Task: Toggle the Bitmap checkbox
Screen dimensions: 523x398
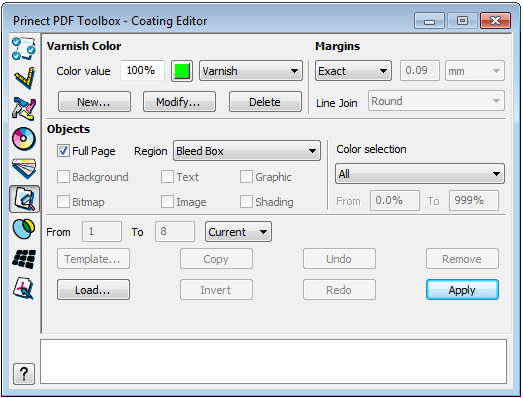Action: [63, 202]
